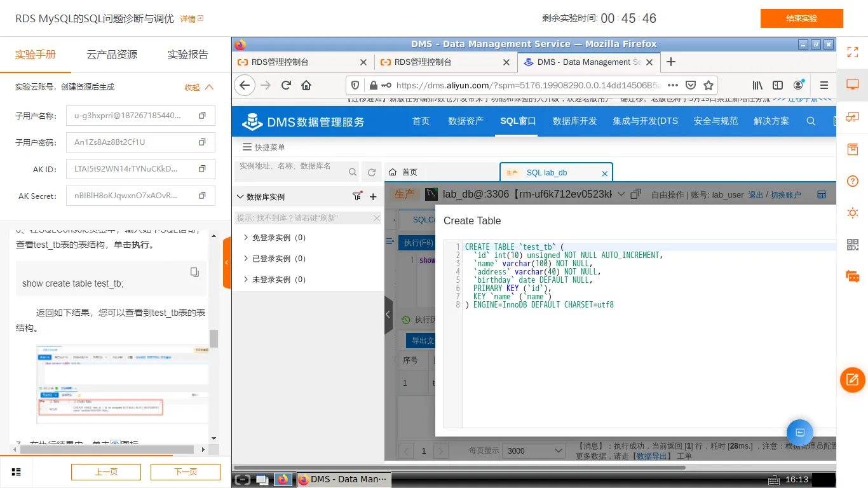The width and height of the screenshot is (868, 488).
Task: Open the 安全与规范 nav item
Action: tap(716, 121)
